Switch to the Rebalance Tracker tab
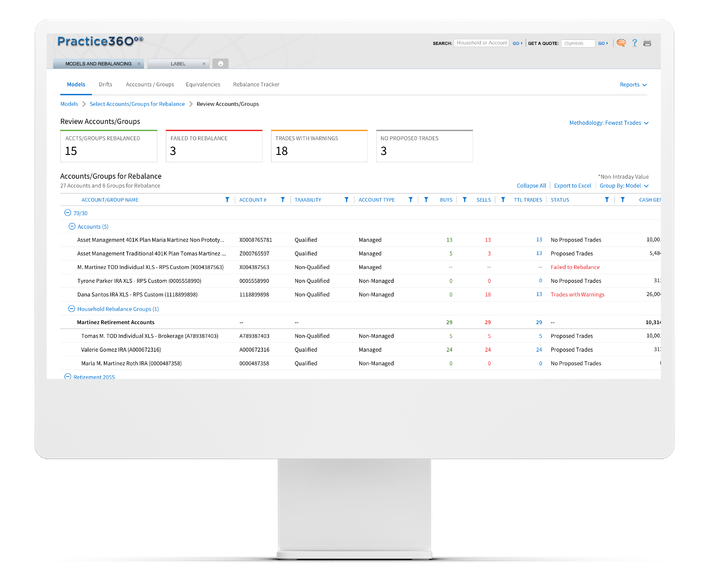This screenshot has width=717, height=588. pos(256,84)
